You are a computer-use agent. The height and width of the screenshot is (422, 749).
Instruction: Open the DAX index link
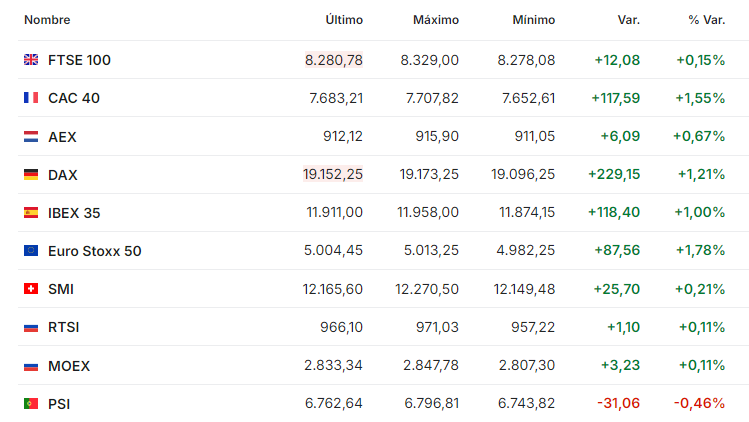(x=63, y=175)
